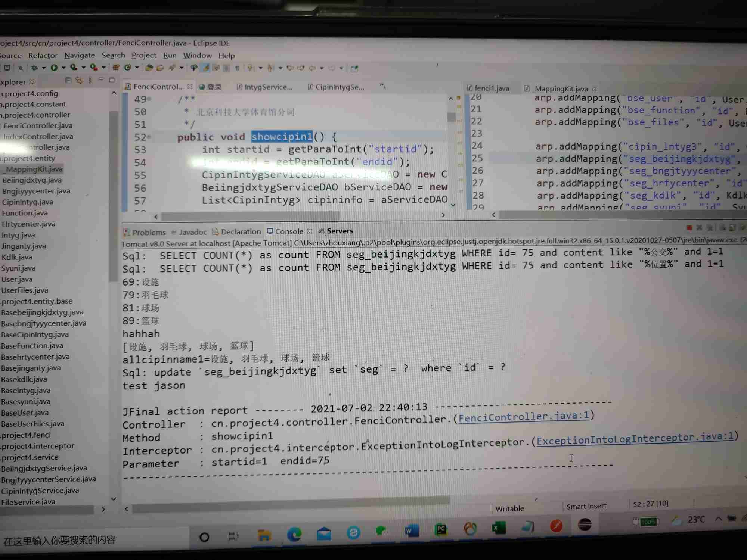The image size is (747, 560).
Task: Toggle Show Whitespace Characters pilcrow icon
Action: point(237,68)
